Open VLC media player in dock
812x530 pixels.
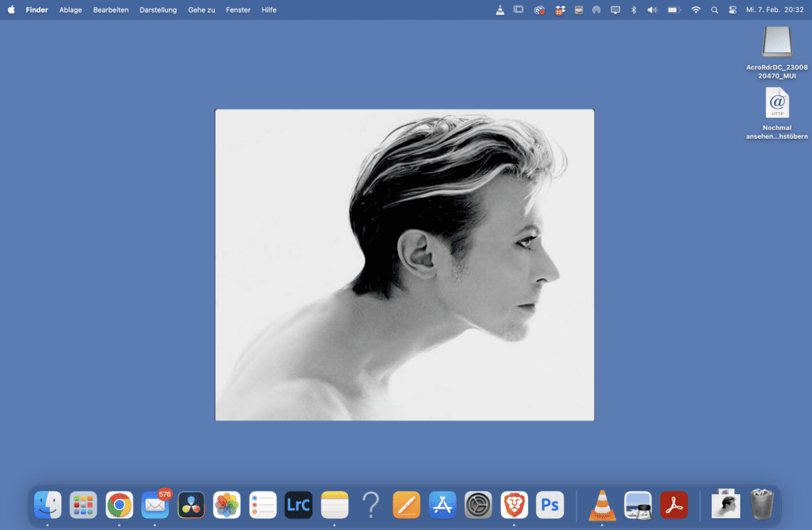point(602,505)
